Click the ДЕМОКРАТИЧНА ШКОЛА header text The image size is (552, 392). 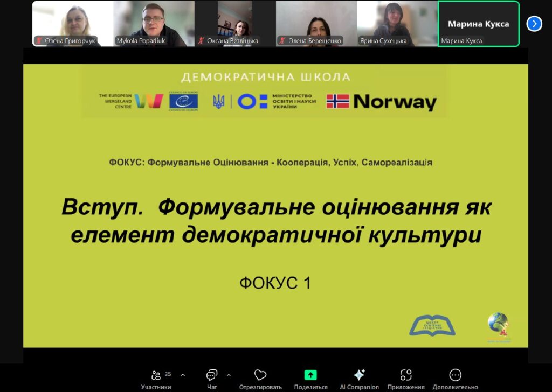[266, 77]
